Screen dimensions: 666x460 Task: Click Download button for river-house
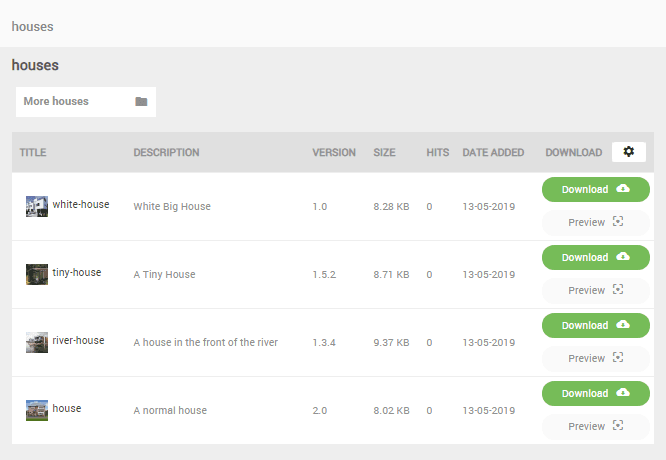[x=595, y=325]
